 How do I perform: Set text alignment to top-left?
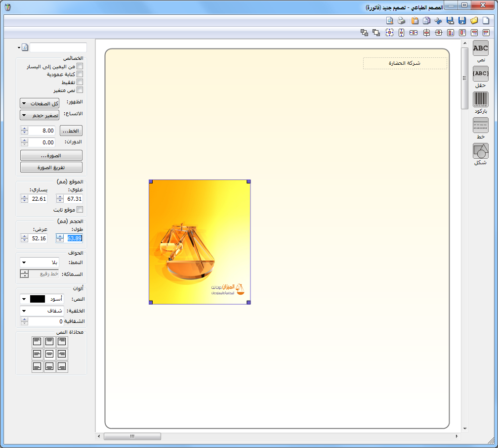pyautogui.click(x=37, y=342)
